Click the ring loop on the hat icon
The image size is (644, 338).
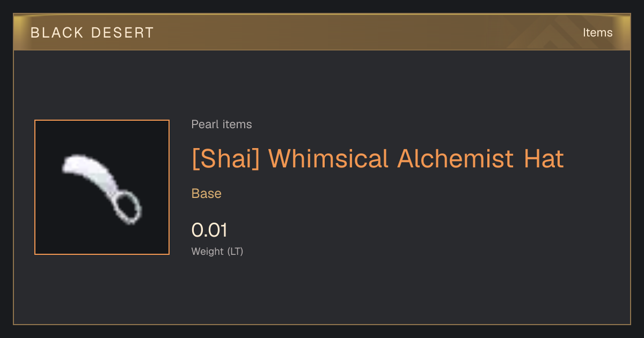tap(128, 207)
